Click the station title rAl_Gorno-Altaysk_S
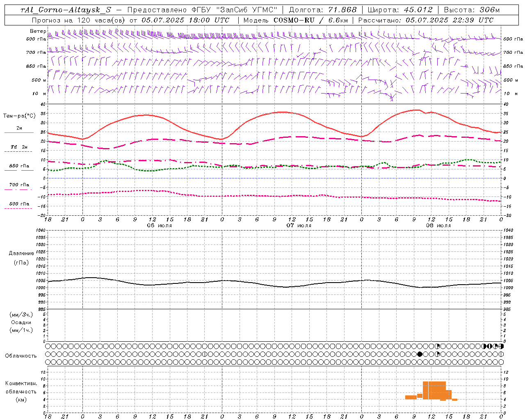Image resolution: width=525 pixels, height=420 pixels. [66, 10]
